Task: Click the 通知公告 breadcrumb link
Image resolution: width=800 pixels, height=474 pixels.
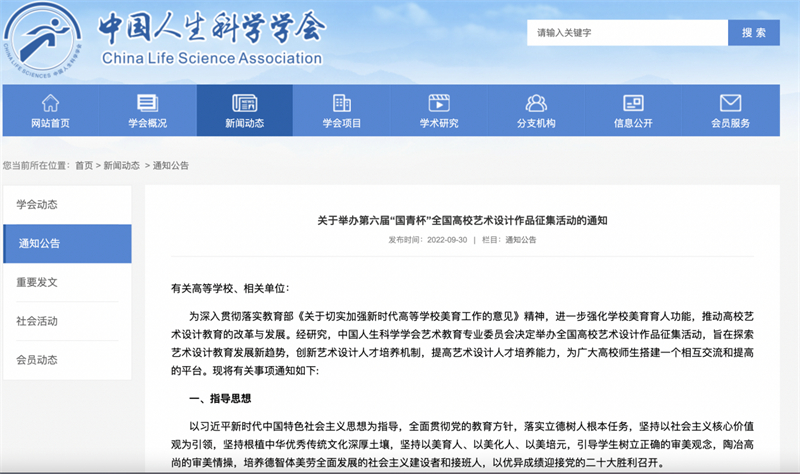Action: pos(170,165)
